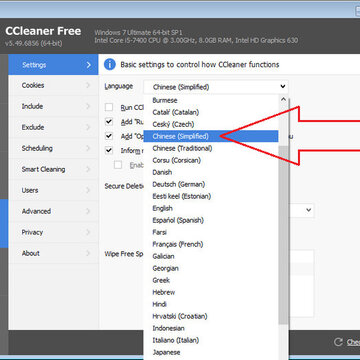Viewport: 360px width, 360px height.
Task: Toggle the 'Add Op...' checkbox
Action: 109,136
